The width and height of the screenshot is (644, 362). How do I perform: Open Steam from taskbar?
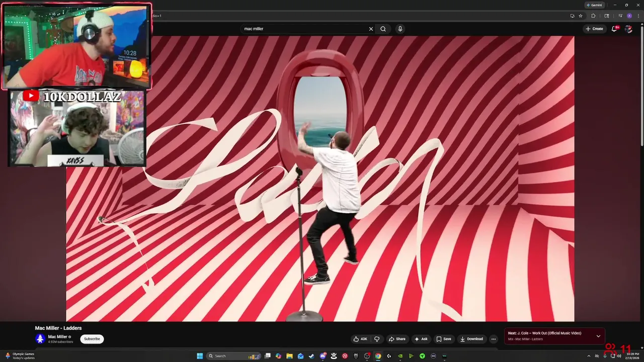[x=311, y=356]
